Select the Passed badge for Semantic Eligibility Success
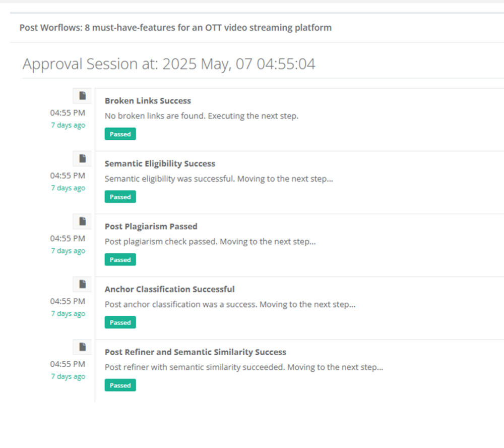Viewport: 504px width, 448px height. (120, 196)
